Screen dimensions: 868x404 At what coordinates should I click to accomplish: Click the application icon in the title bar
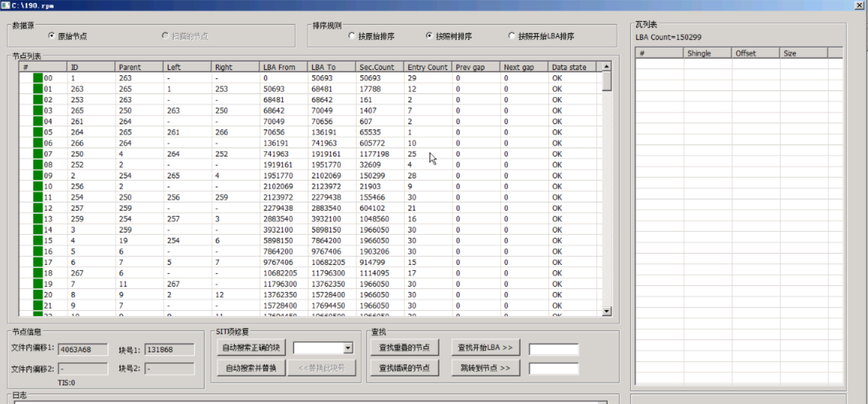click(5, 5)
